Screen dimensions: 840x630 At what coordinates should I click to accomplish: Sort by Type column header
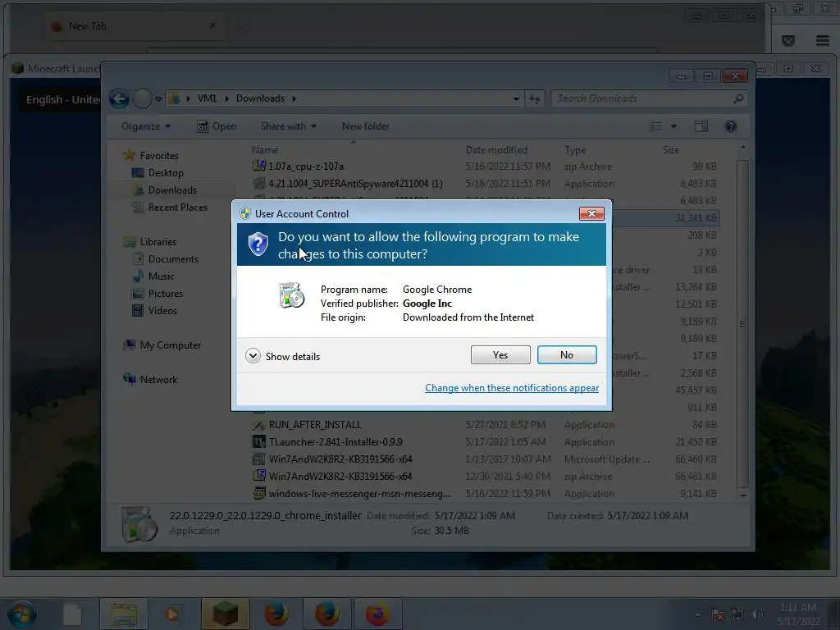coord(575,150)
